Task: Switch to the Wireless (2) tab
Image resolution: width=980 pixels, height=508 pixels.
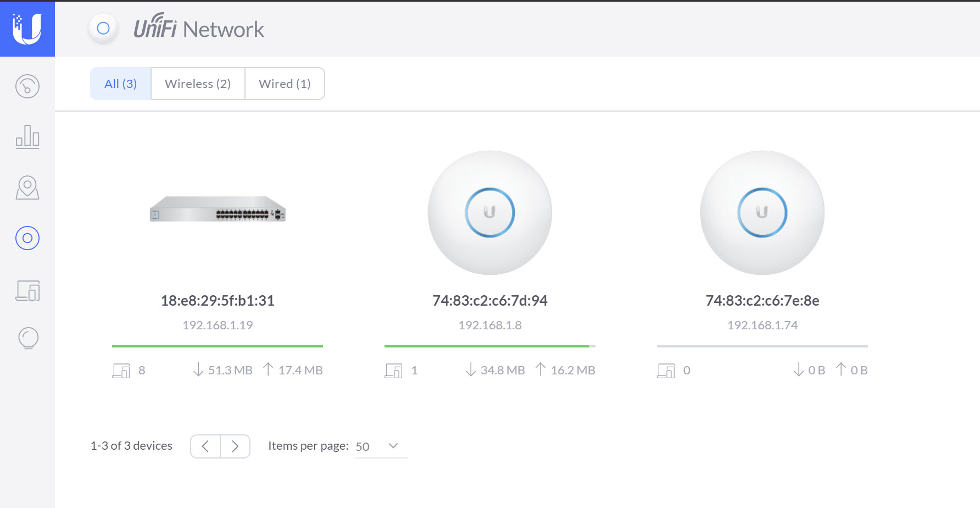Action: [x=197, y=84]
